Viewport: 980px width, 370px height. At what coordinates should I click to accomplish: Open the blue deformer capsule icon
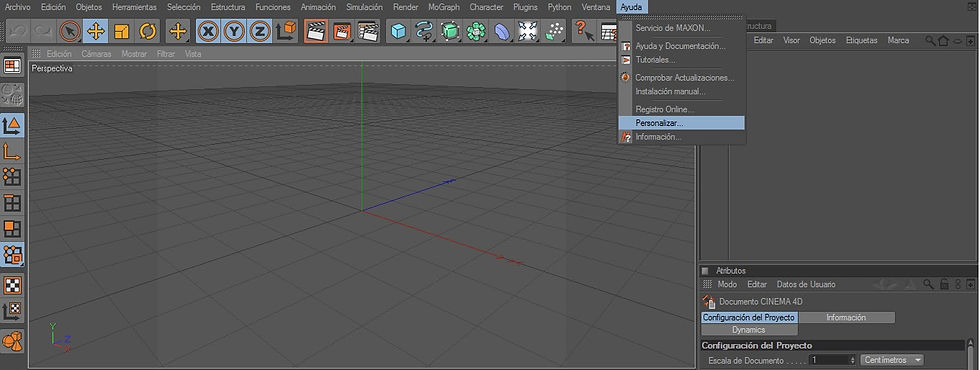click(502, 31)
